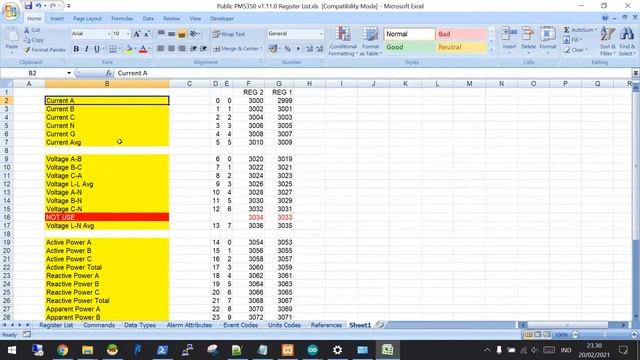The width and height of the screenshot is (640, 360).
Task: Open Find & Select menu
Action: 627,41
